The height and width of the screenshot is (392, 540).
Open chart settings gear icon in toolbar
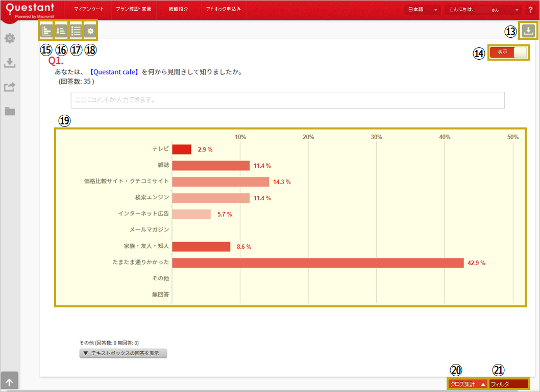pos(90,32)
